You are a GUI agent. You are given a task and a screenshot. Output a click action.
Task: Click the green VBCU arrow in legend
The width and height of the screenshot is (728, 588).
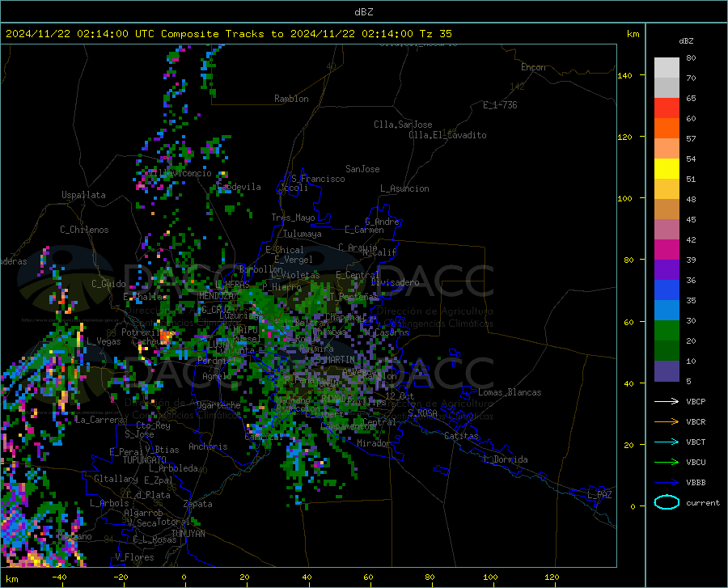[x=667, y=463]
